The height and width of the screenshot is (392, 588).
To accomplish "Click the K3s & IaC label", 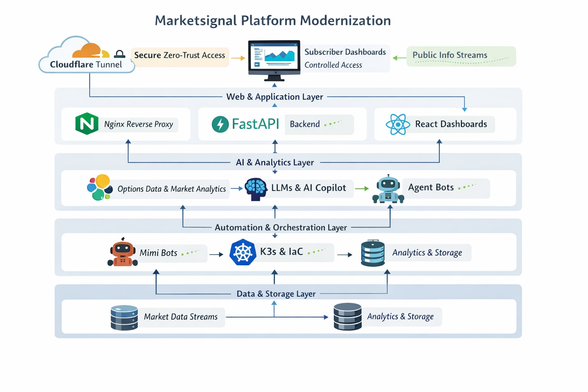I will pyautogui.click(x=281, y=252).
